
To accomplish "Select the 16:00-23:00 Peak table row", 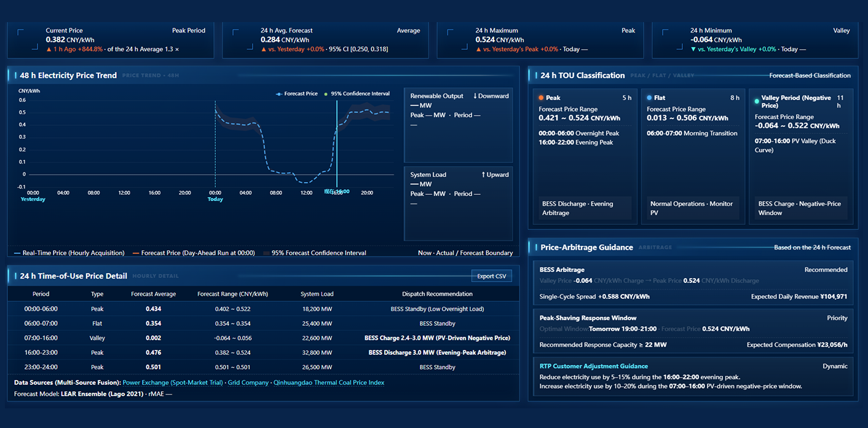I will pos(263,352).
